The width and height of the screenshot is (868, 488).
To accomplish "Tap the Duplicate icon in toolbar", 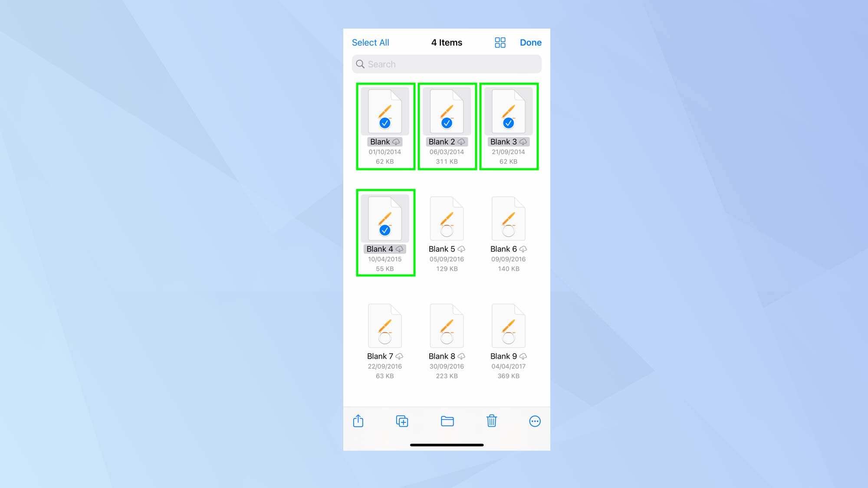I will click(402, 421).
